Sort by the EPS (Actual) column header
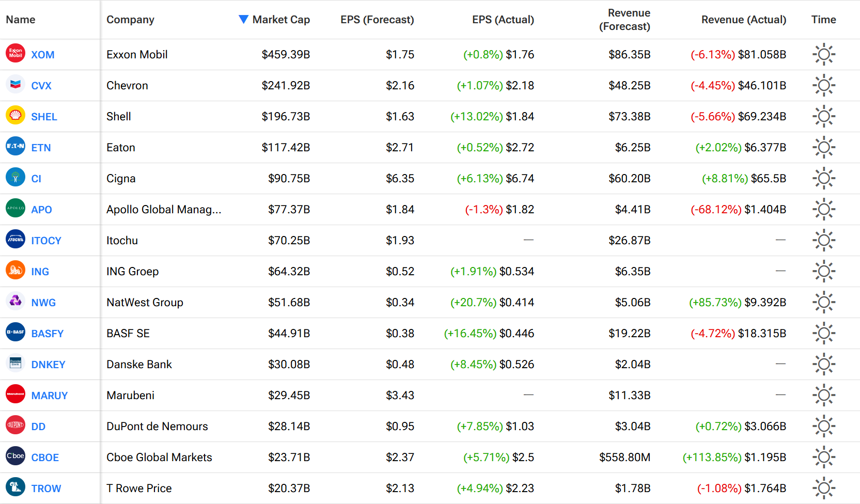This screenshot has height=504, width=860. 503,20
